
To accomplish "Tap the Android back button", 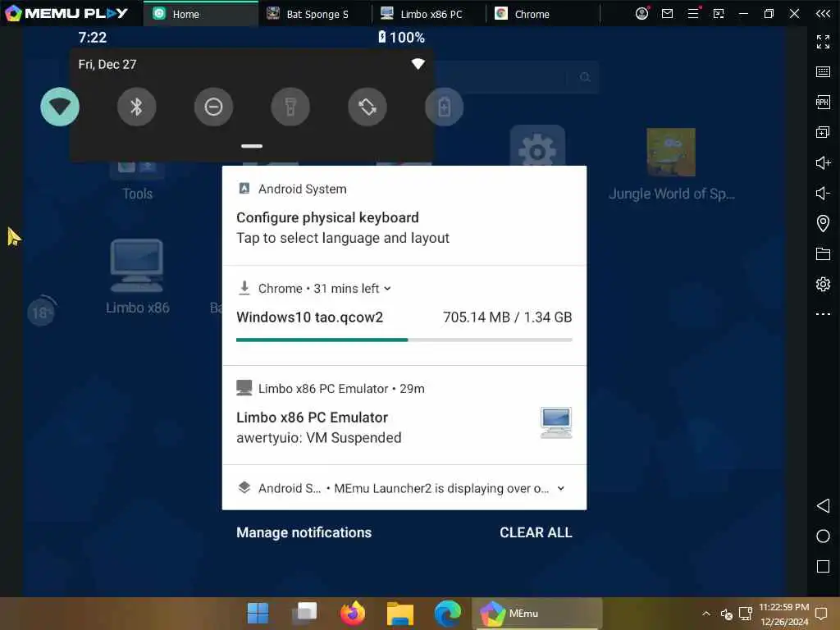I will (823, 505).
